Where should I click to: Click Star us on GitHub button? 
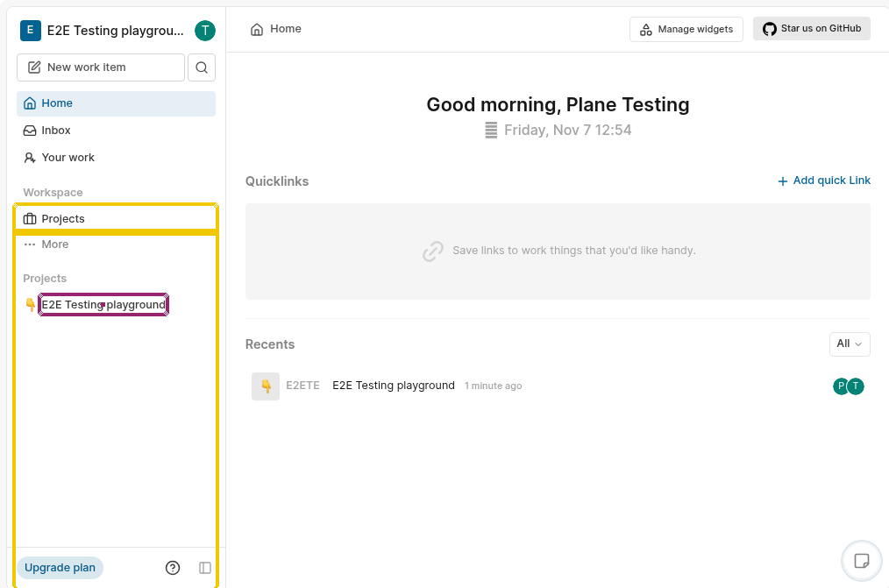click(x=811, y=29)
